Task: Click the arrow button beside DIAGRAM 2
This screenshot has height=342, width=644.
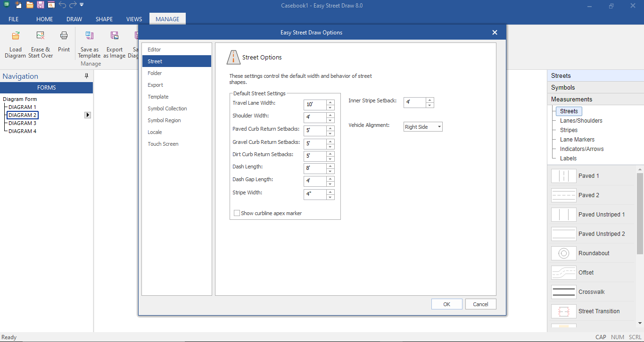Action: [88, 115]
